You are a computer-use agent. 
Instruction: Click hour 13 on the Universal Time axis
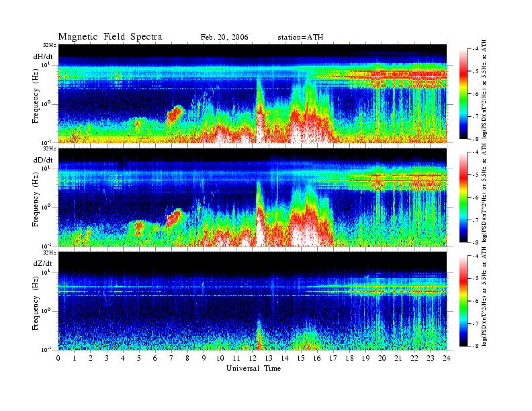(269, 358)
